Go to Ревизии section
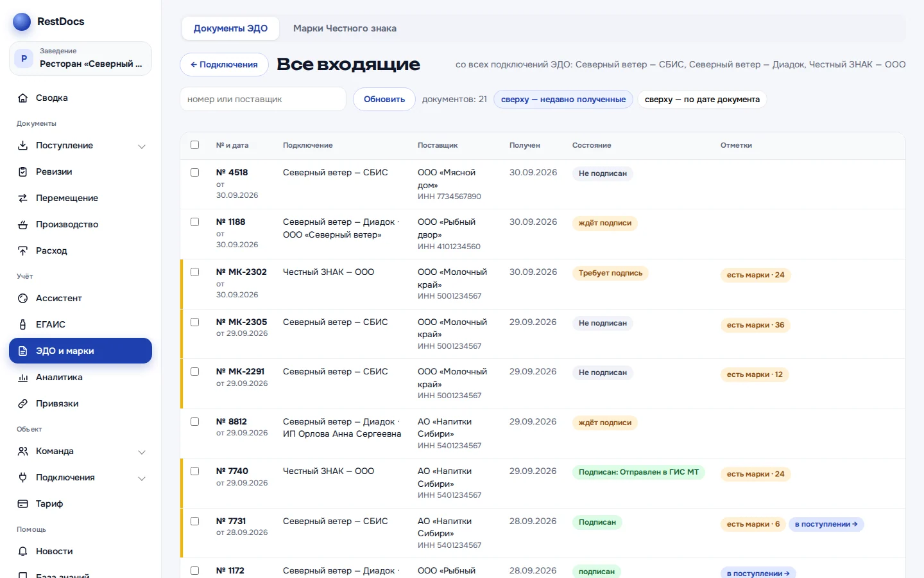The width and height of the screenshot is (924, 578). [80, 172]
